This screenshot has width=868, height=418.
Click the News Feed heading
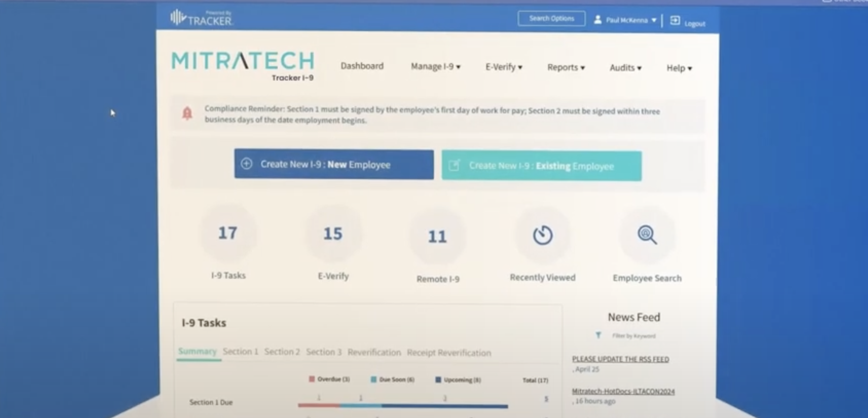click(634, 317)
